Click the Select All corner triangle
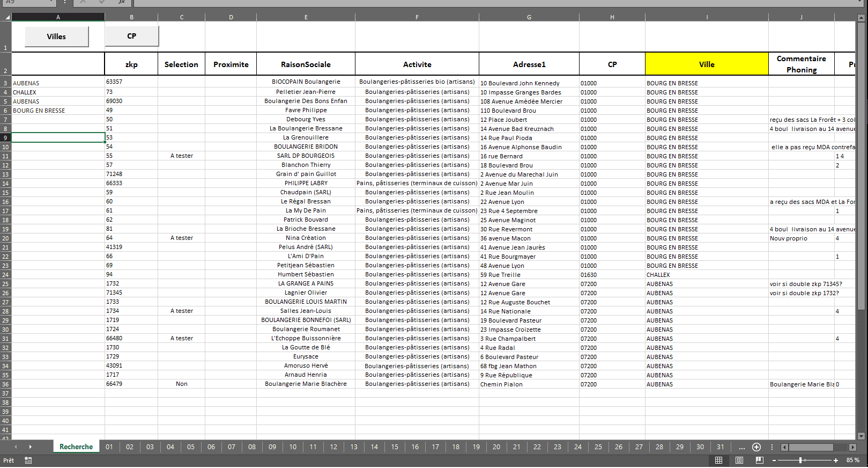868x468 pixels. click(7, 17)
